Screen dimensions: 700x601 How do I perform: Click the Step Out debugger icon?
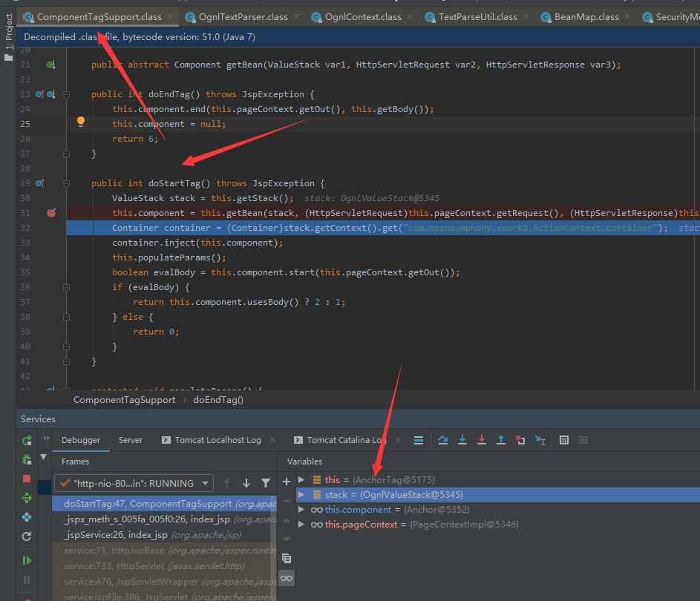[x=501, y=440]
